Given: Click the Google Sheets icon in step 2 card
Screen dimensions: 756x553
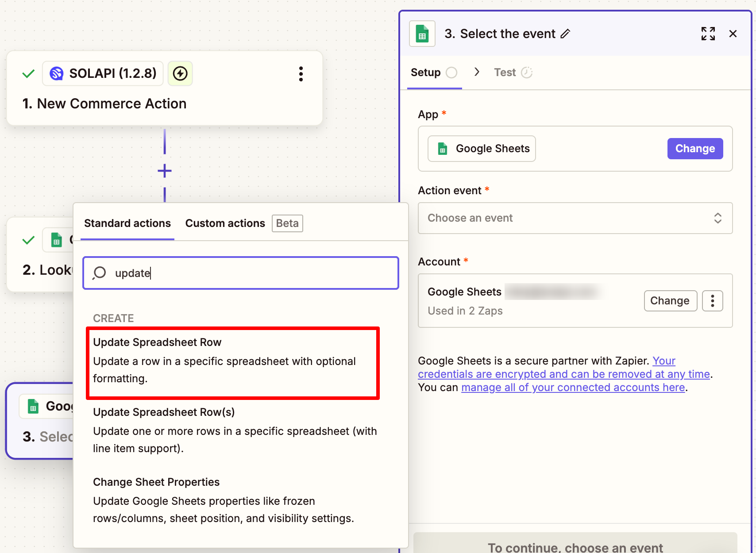Looking at the screenshot, I should [x=56, y=240].
